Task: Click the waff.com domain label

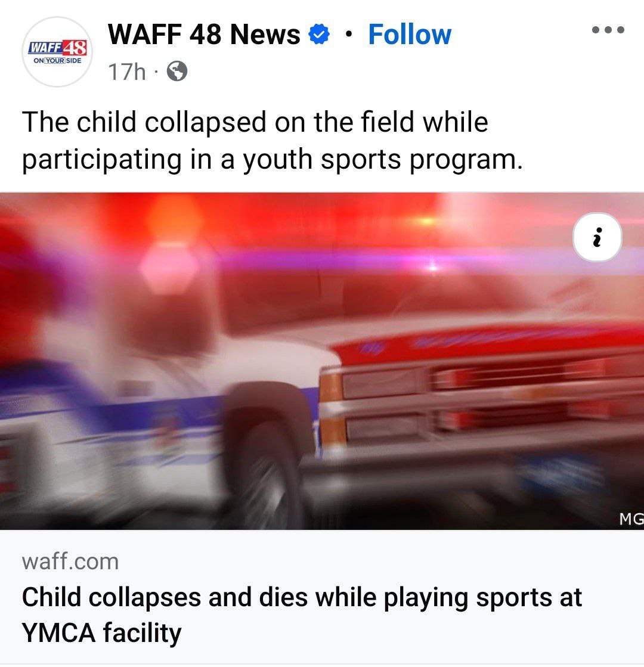Action: (70, 561)
